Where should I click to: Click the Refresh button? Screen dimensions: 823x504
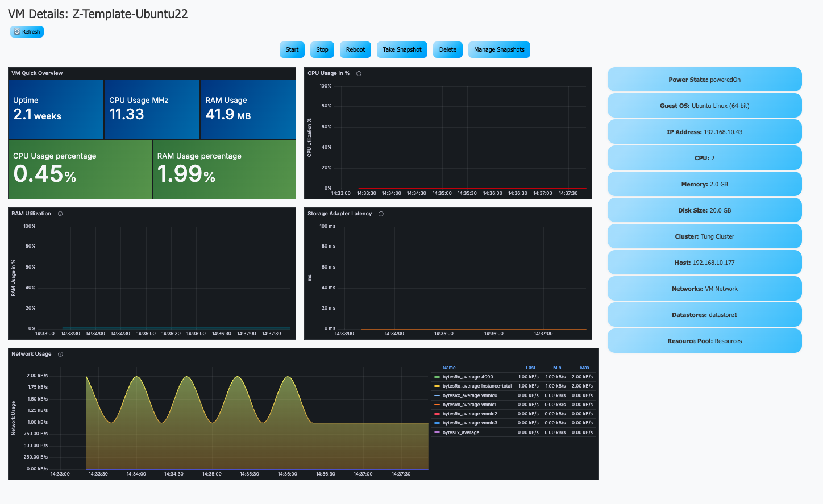tap(27, 32)
